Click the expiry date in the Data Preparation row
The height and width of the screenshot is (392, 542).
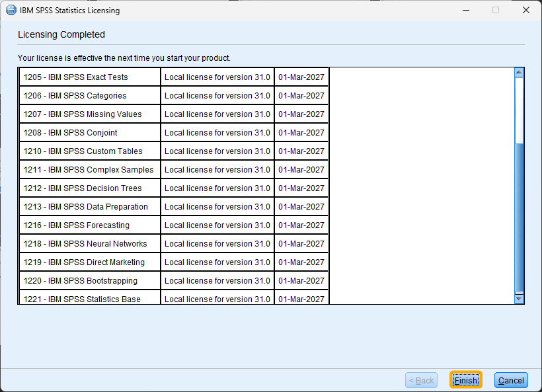point(301,206)
